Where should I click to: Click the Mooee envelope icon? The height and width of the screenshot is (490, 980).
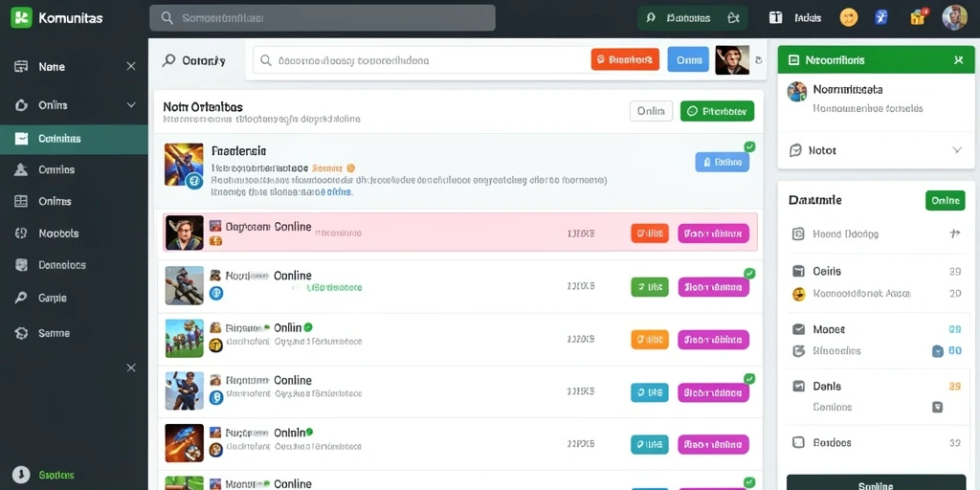pos(798,329)
